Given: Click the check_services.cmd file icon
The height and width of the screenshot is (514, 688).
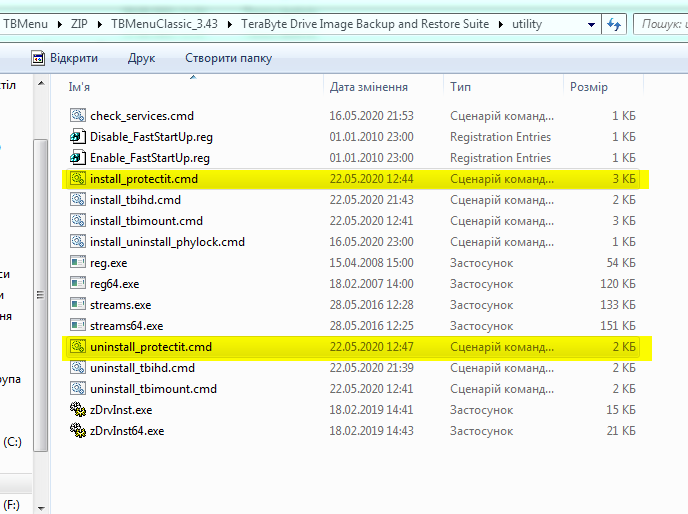Looking at the screenshot, I should click(x=78, y=115).
